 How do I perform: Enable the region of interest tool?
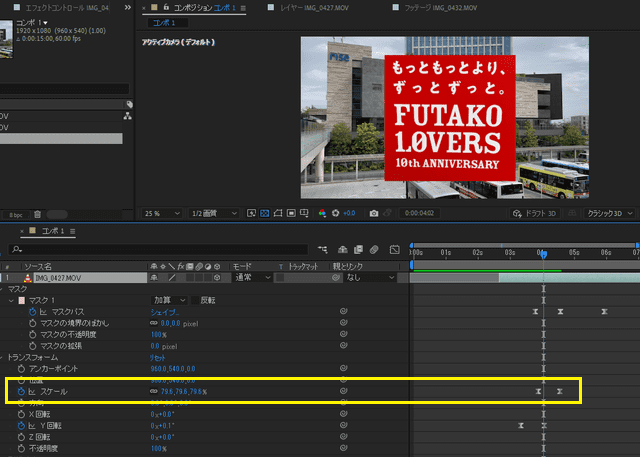pyautogui.click(x=291, y=213)
